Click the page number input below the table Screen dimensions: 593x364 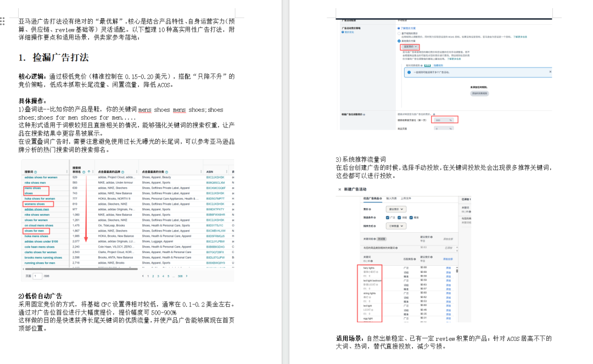pos(37,276)
